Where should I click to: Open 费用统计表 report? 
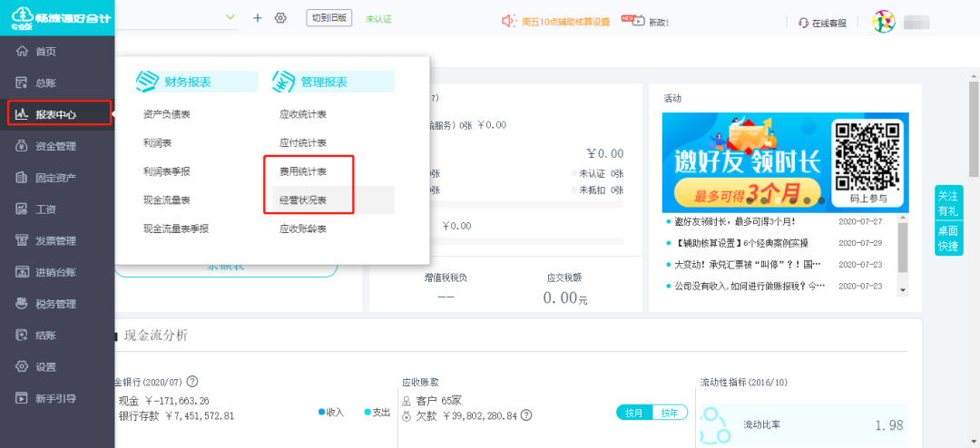pos(303,171)
